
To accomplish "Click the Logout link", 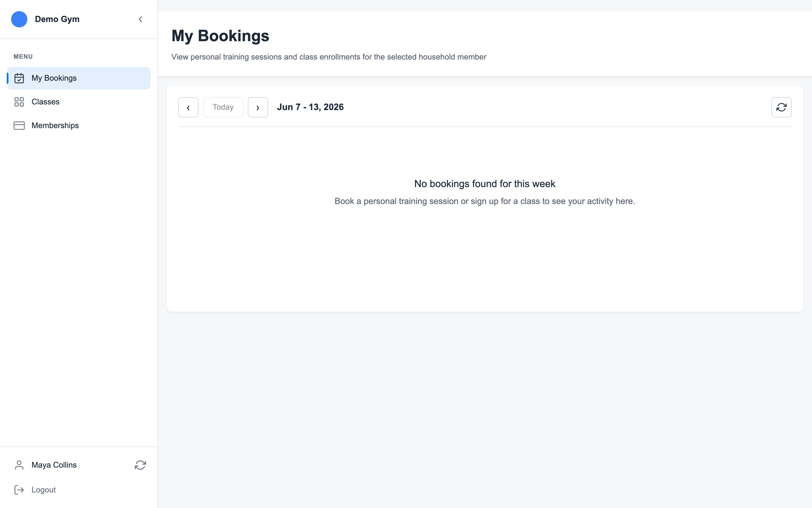I will [x=44, y=490].
